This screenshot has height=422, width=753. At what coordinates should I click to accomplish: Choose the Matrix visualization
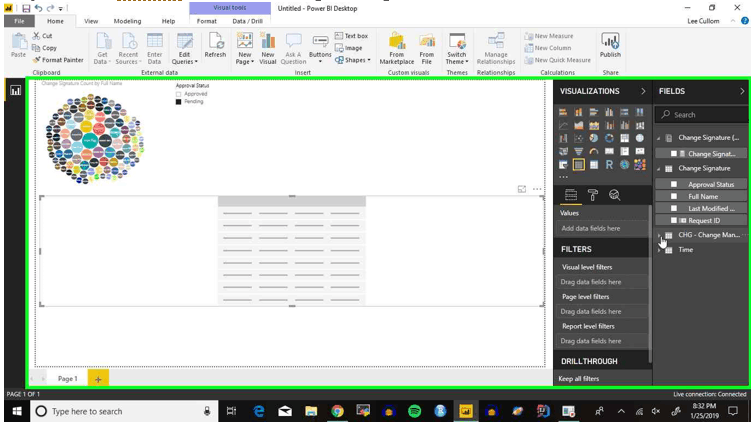(x=594, y=165)
